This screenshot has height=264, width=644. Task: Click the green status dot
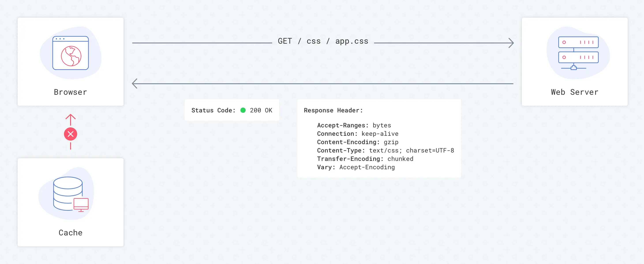coord(243,110)
